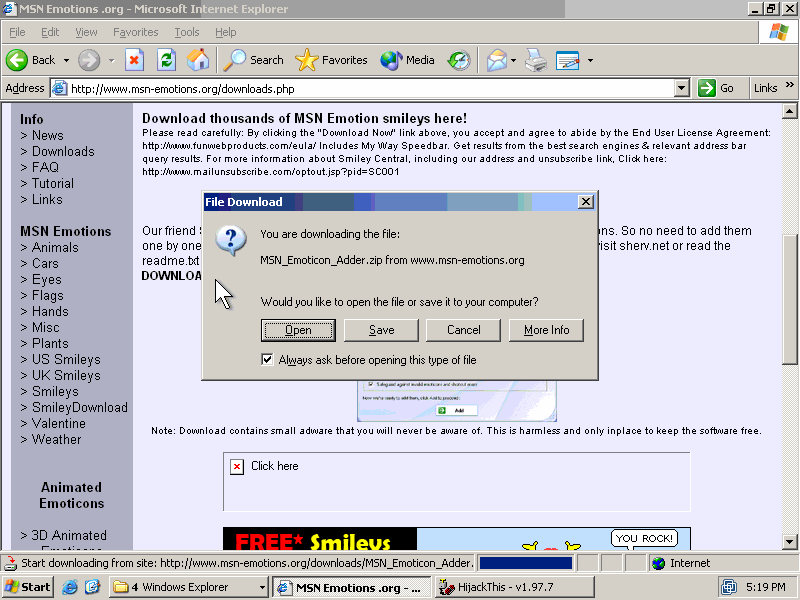Click the download progress bar in status bar
The image size is (800, 600).
pos(526,563)
